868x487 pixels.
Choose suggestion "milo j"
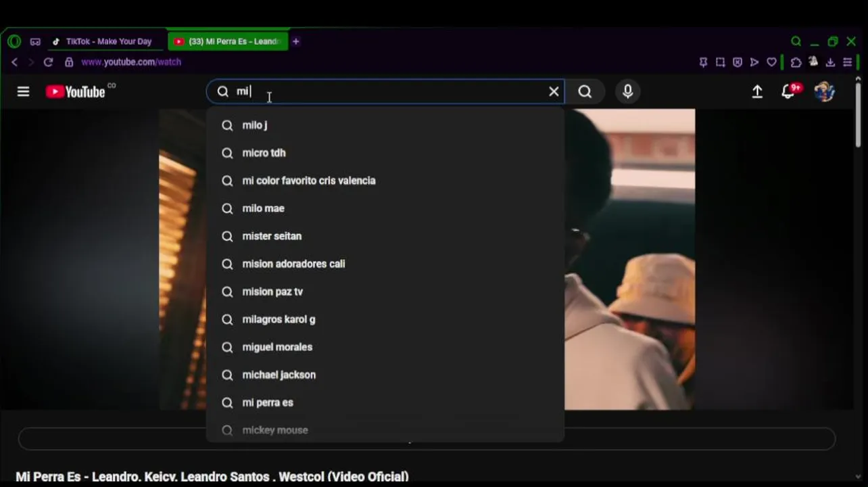[385, 125]
